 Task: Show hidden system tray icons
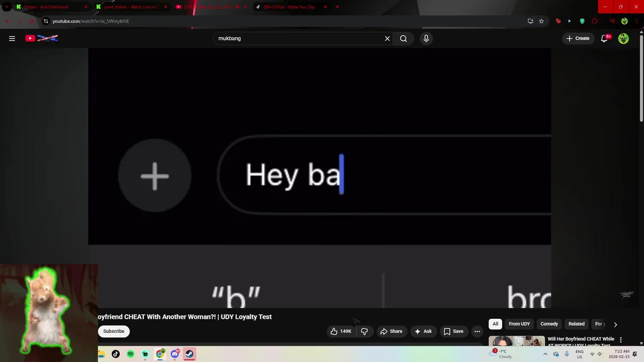(545, 354)
